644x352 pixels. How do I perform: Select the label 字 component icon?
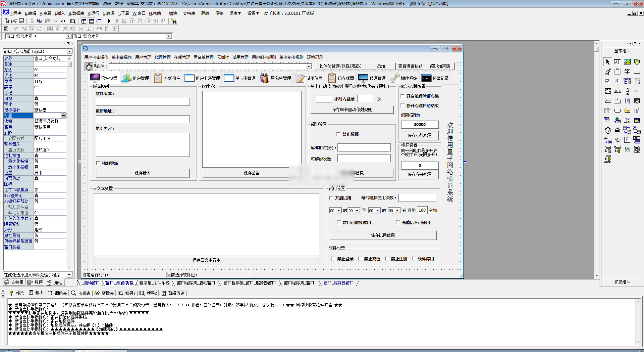click(x=627, y=72)
